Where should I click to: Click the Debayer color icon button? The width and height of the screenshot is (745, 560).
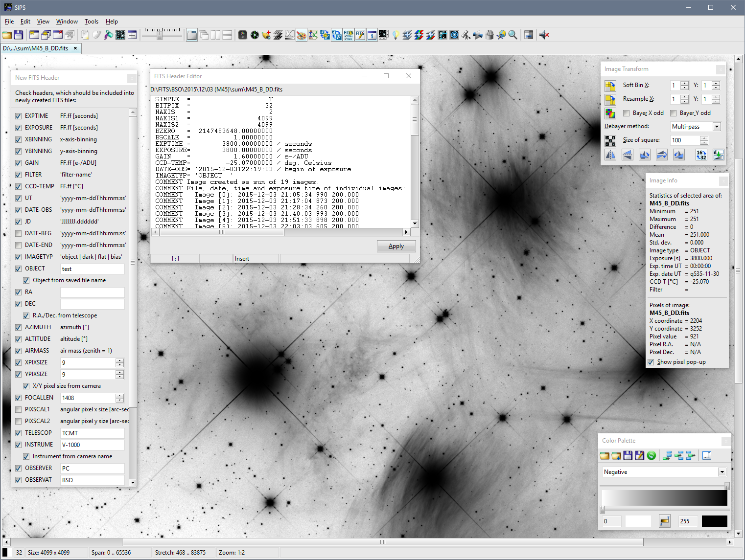[610, 113]
